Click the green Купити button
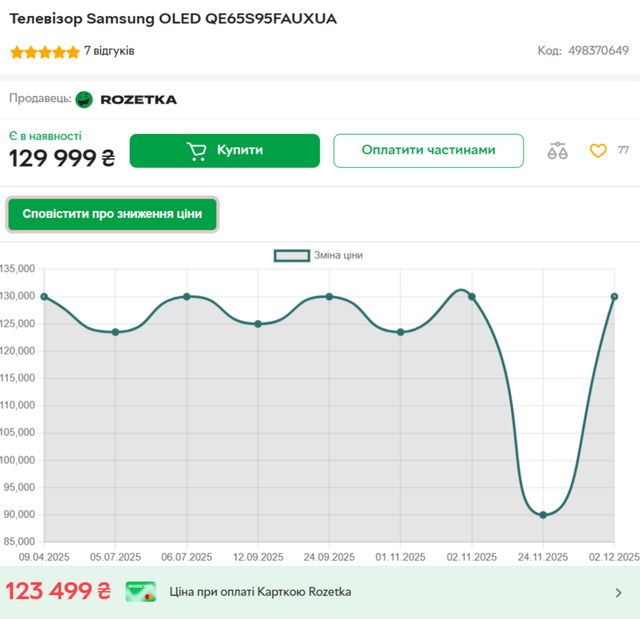 (x=224, y=151)
